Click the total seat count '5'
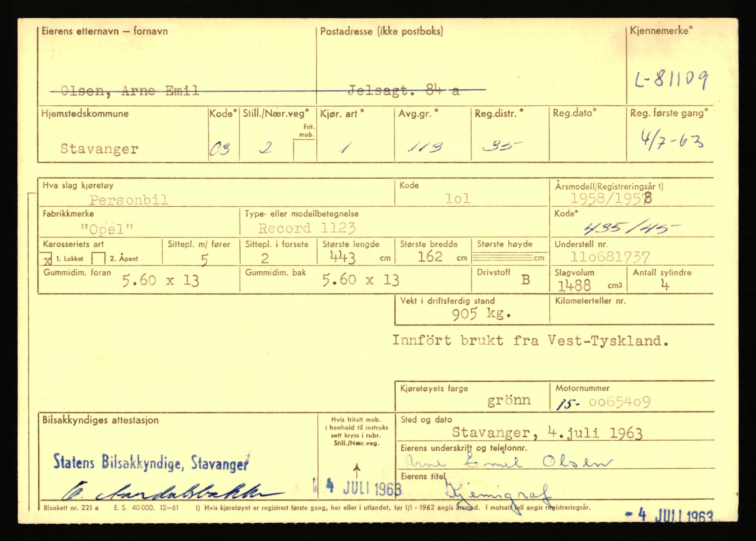 point(204,260)
